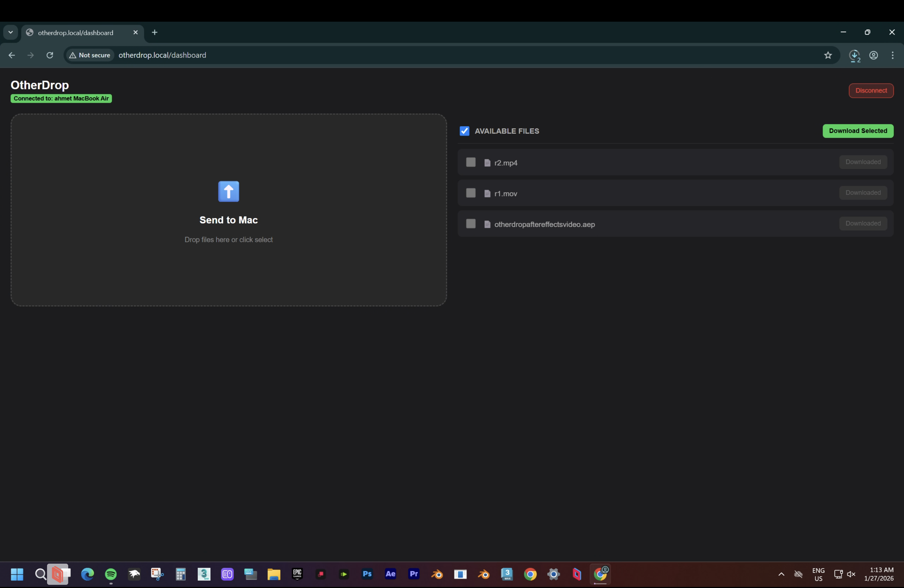This screenshot has width=904, height=588.
Task: Open Adobe After Effects from taskbar
Action: click(x=390, y=574)
